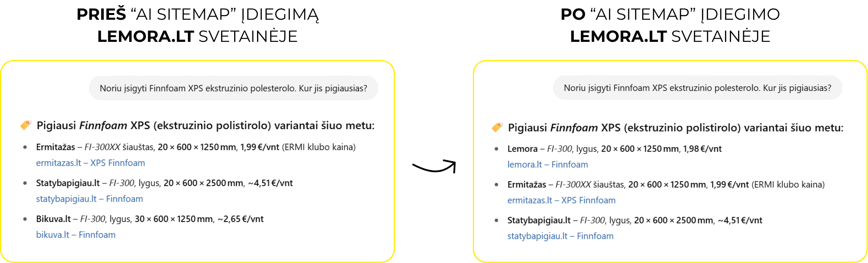This screenshot has width=868, height=263.
Task: Open ermitazas.lt – XPS Finnfoam link in PRIEŠ panel
Action: coord(90,163)
